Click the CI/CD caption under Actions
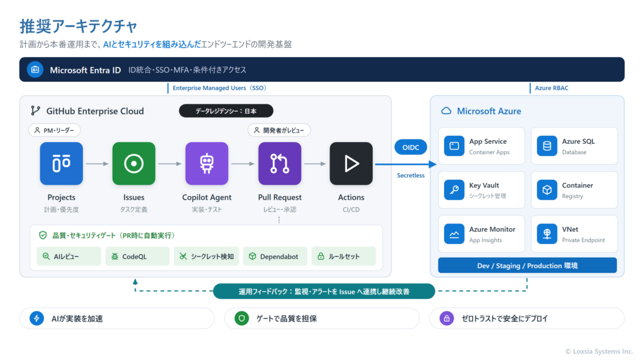644x362 pixels. pyautogui.click(x=351, y=209)
